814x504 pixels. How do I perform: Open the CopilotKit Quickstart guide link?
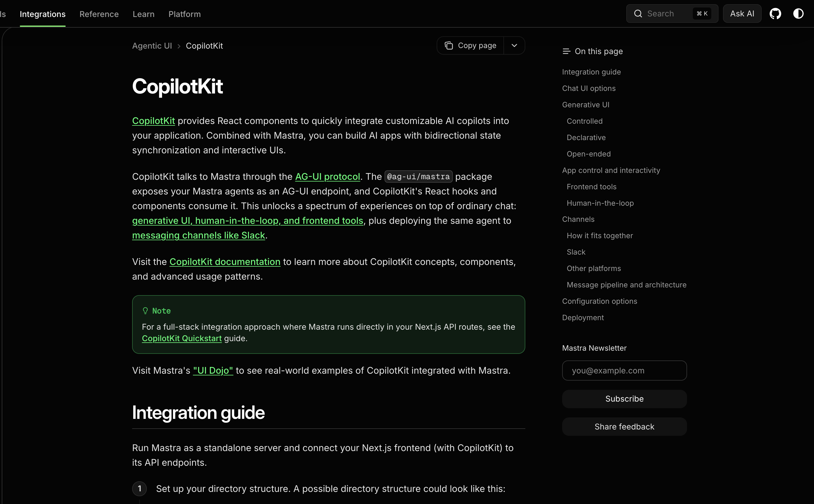[x=182, y=338]
